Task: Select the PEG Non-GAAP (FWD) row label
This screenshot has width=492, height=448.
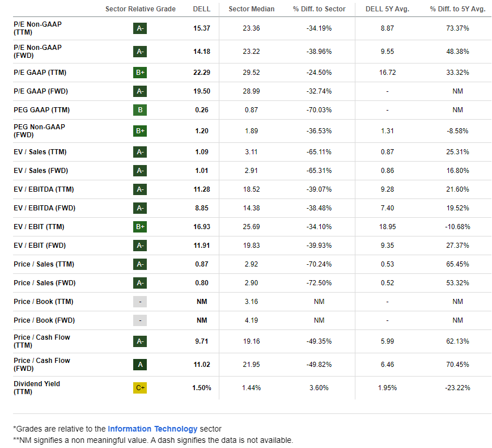Action: tap(39, 131)
